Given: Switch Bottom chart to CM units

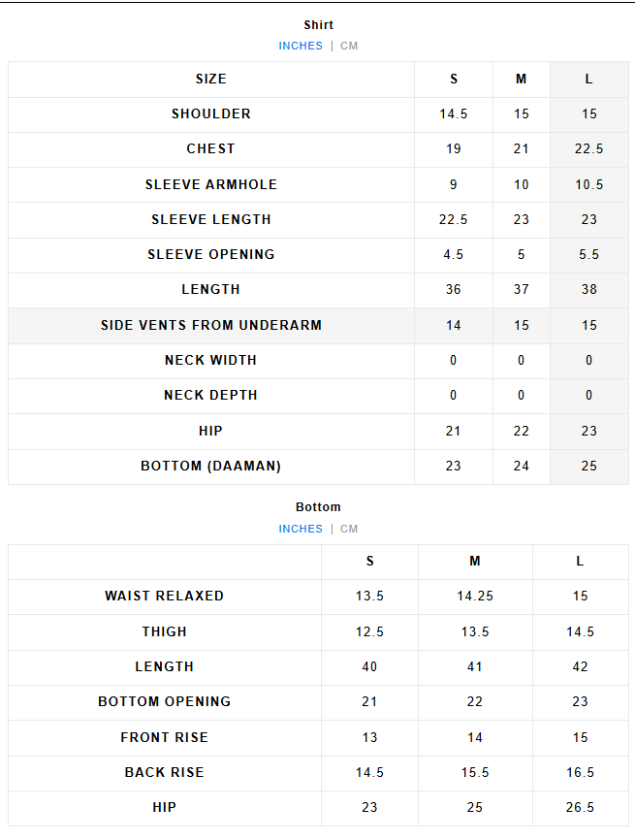Looking at the screenshot, I should coord(349,529).
